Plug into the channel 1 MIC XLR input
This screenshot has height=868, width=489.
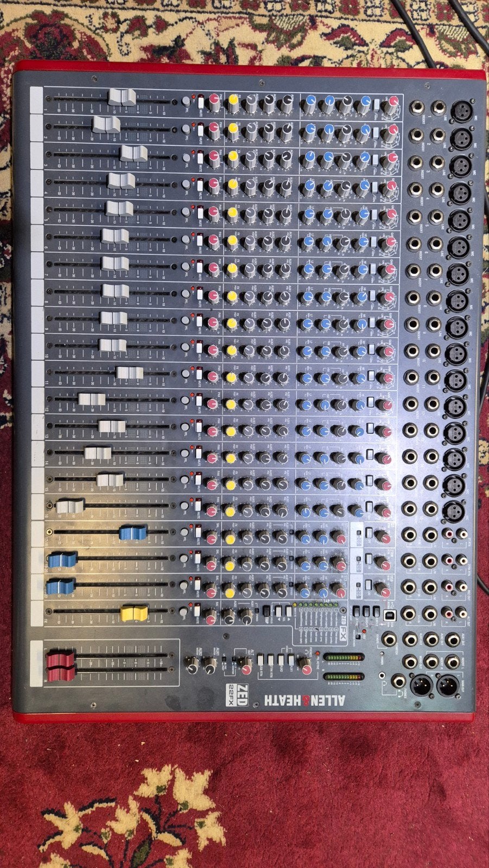(462, 111)
